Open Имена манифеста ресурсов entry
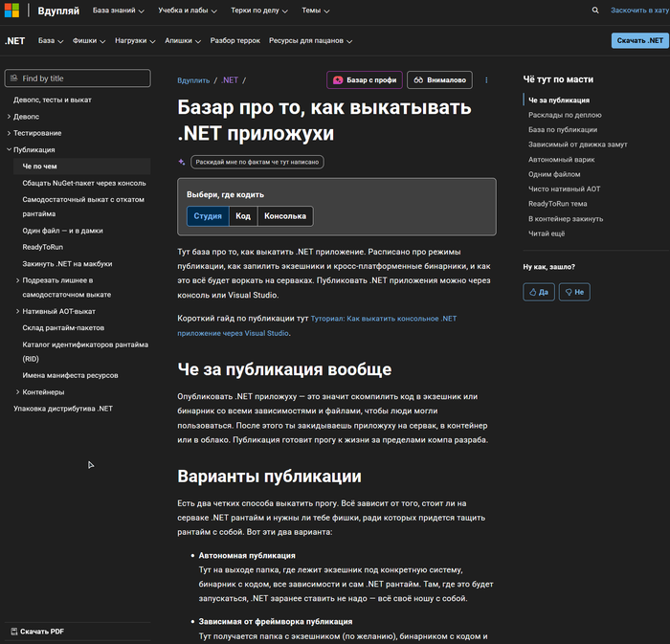 point(70,375)
